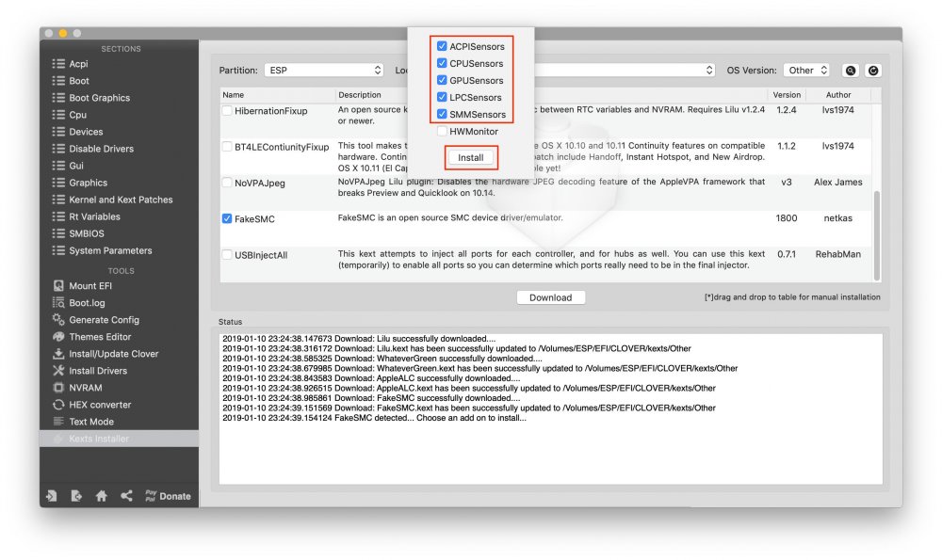
Task: Open the Location dropdown
Action: [x=625, y=71]
